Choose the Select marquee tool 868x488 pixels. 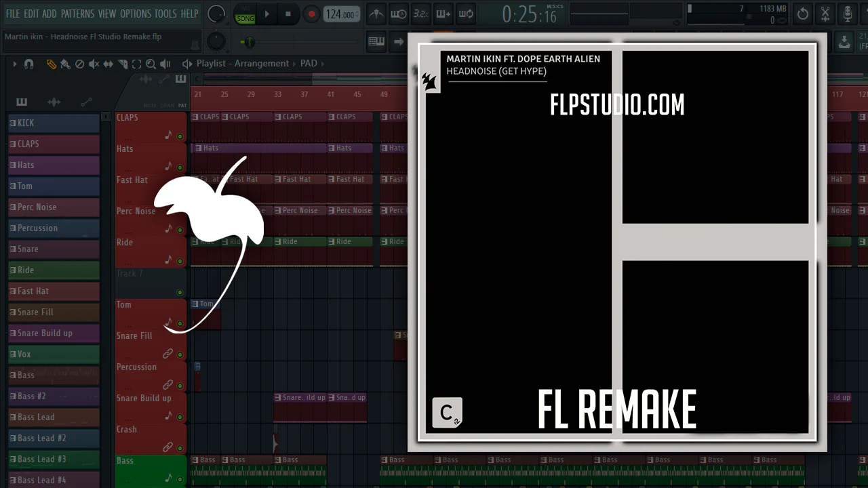136,64
